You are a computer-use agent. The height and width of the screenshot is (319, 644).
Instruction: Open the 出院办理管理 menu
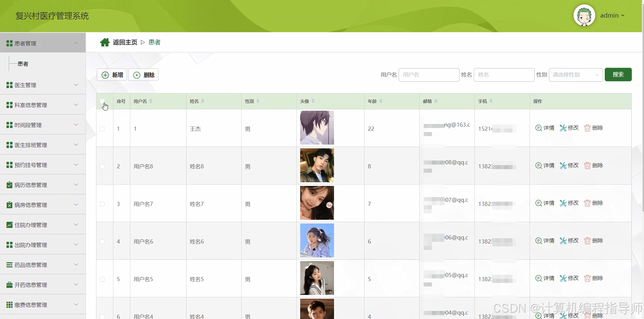pyautogui.click(x=43, y=245)
